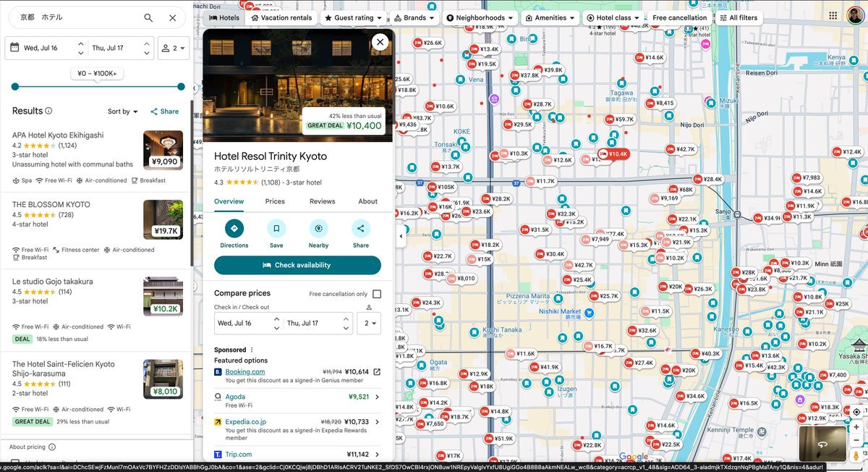The height and width of the screenshot is (472, 868).
Task: Switch to the Prices tab
Action: [275, 201]
